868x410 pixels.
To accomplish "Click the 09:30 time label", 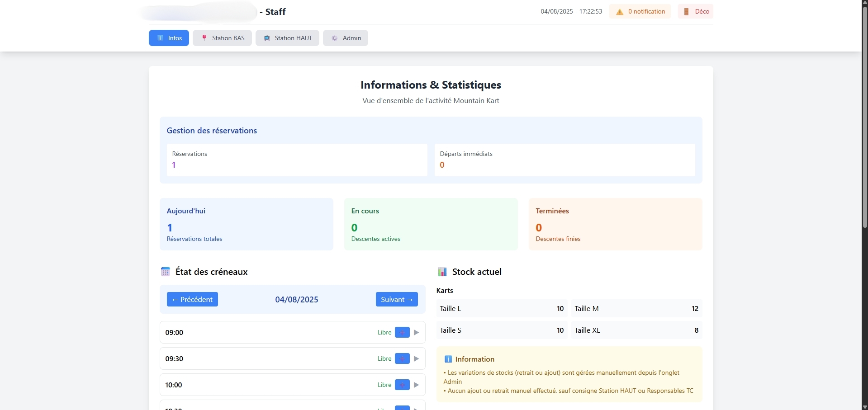I will 174,358.
